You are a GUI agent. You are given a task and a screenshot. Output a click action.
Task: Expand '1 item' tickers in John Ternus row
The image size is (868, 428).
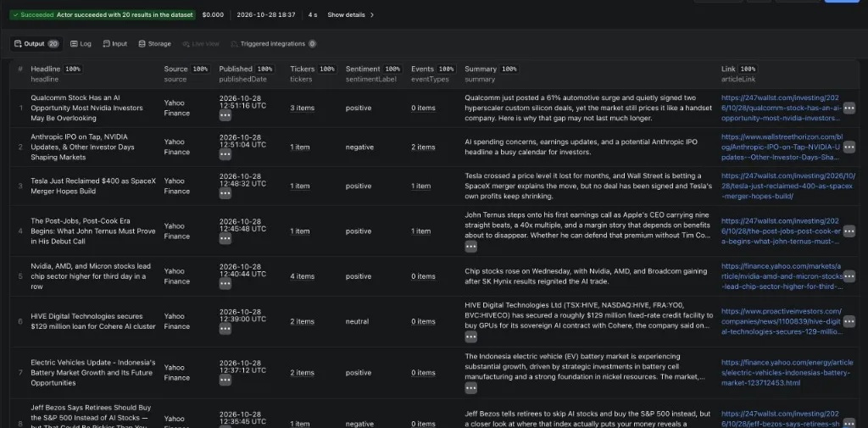point(300,231)
